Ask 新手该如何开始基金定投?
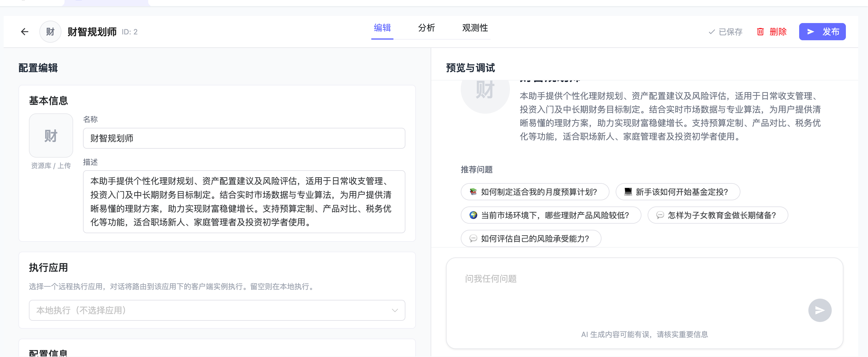This screenshot has height=357, width=868. click(678, 192)
